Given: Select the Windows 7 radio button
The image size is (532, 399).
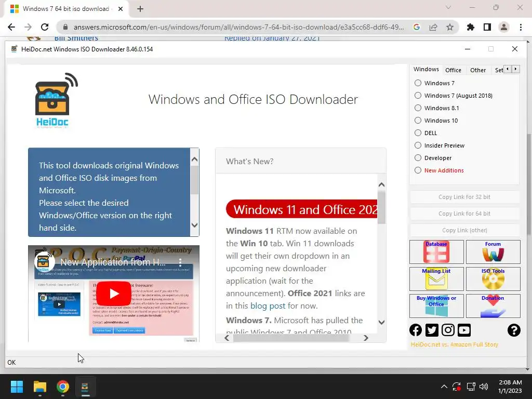Looking at the screenshot, I should point(418,83).
